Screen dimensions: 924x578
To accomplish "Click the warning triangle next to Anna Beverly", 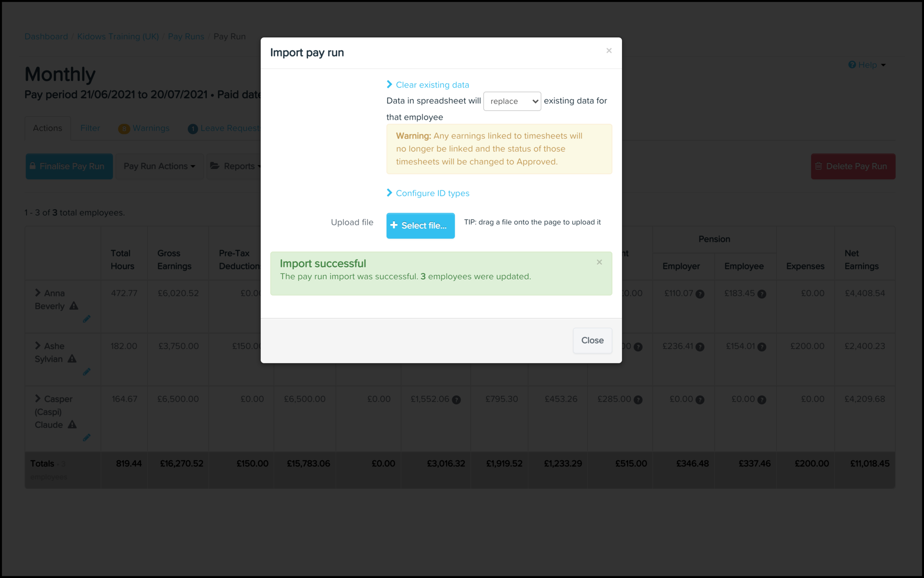I will click(74, 306).
